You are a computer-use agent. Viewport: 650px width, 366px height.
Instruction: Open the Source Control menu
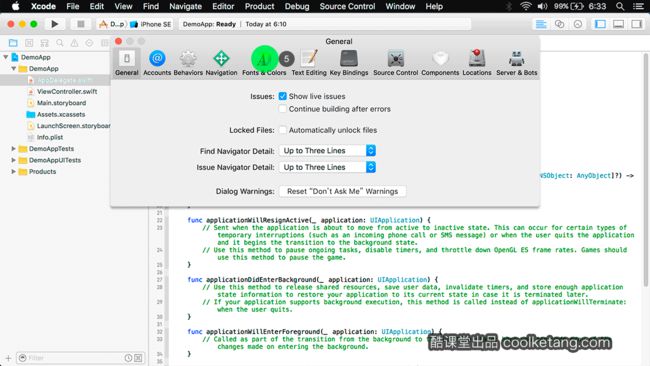347,6
